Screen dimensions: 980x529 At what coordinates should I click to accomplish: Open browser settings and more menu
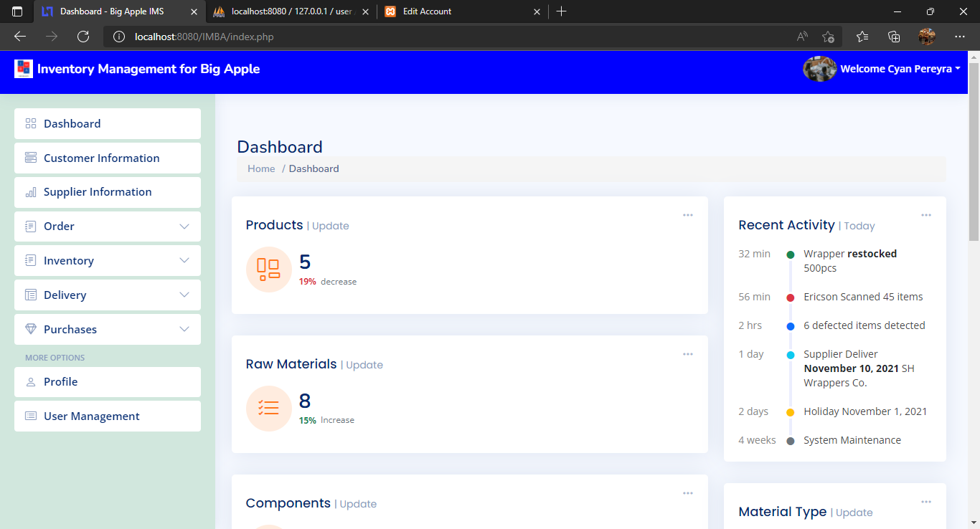coord(959,37)
